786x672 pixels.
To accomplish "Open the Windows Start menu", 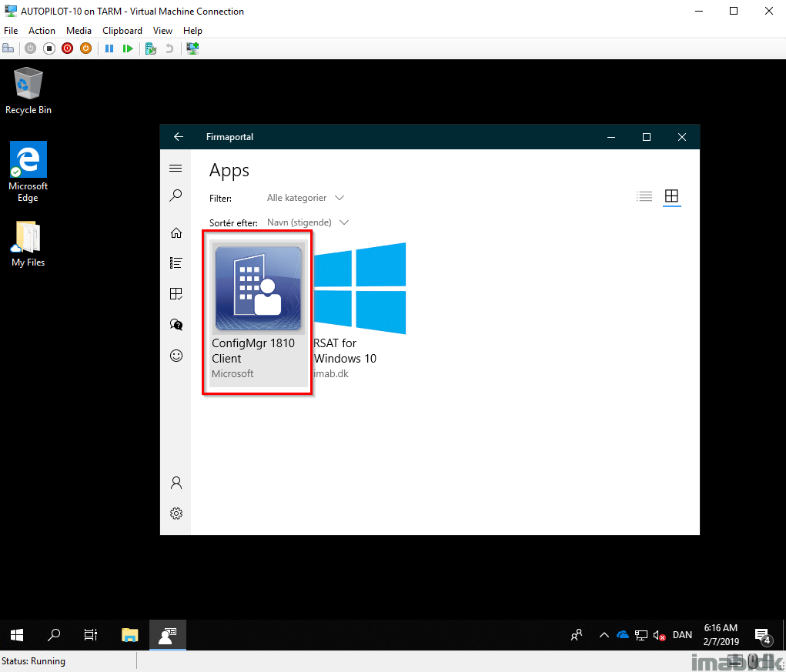I will (x=17, y=635).
